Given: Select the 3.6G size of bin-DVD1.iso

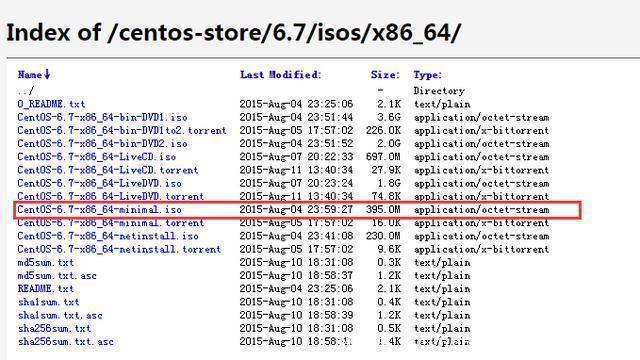Looking at the screenshot, I should pos(389,118).
